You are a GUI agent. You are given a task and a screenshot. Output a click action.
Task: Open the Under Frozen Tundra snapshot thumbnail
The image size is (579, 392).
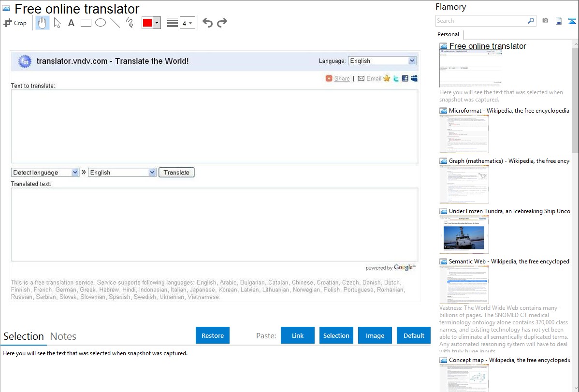(464, 234)
